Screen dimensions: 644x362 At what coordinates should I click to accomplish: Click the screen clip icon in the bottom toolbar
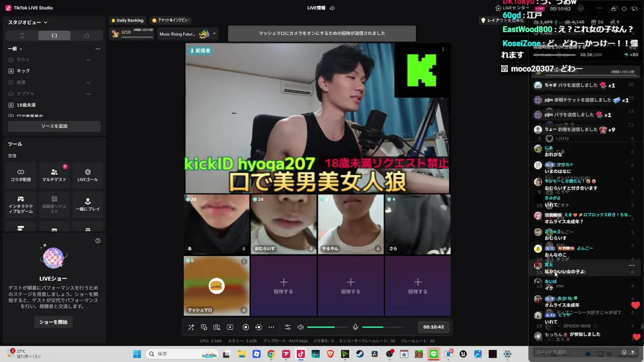230,327
